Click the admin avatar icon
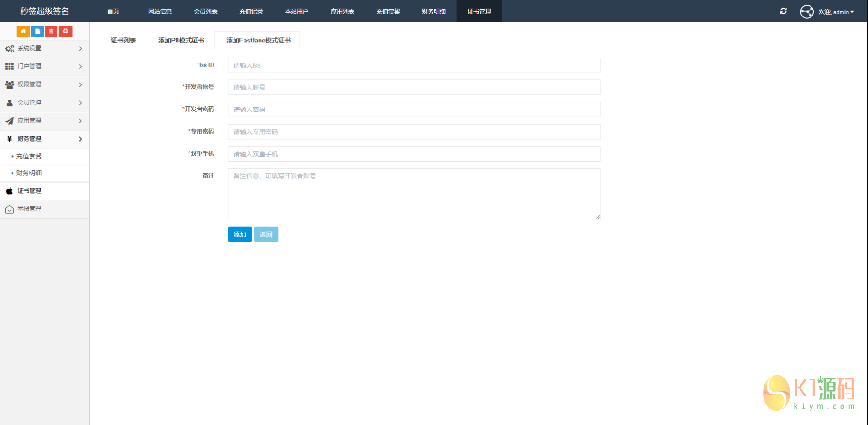 point(806,11)
